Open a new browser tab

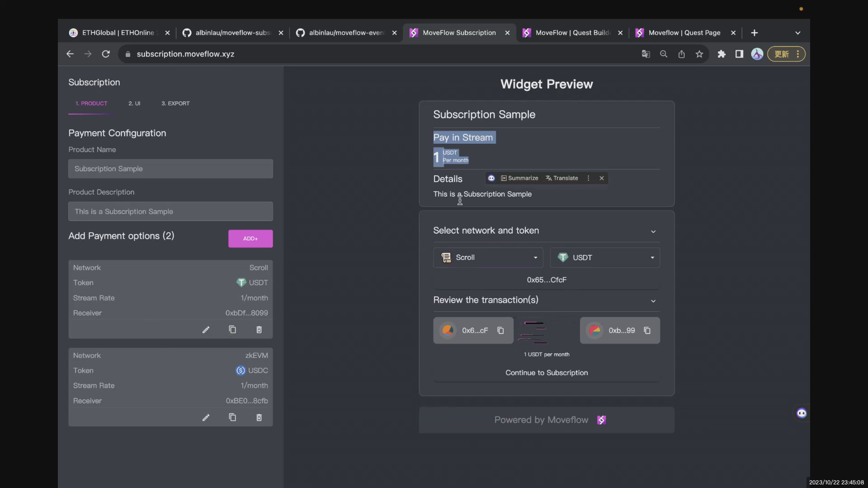pos(754,33)
